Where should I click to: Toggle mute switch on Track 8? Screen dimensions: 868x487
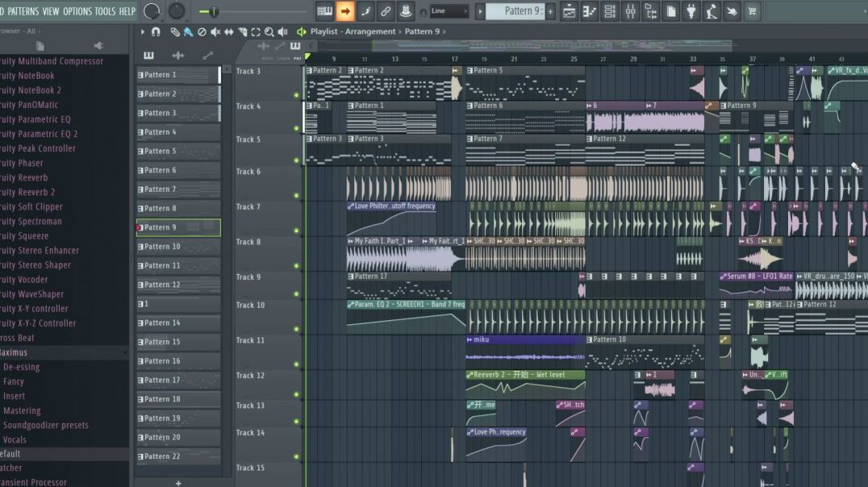pyautogui.click(x=297, y=265)
